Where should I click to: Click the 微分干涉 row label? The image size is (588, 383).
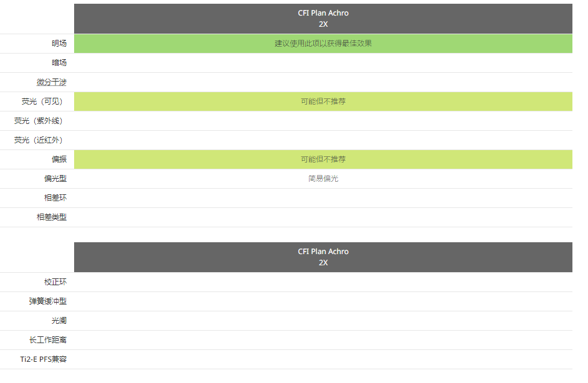[51, 82]
